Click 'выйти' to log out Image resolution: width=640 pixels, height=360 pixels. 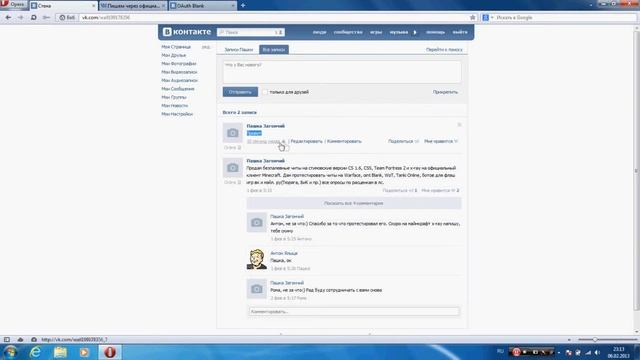click(x=460, y=32)
